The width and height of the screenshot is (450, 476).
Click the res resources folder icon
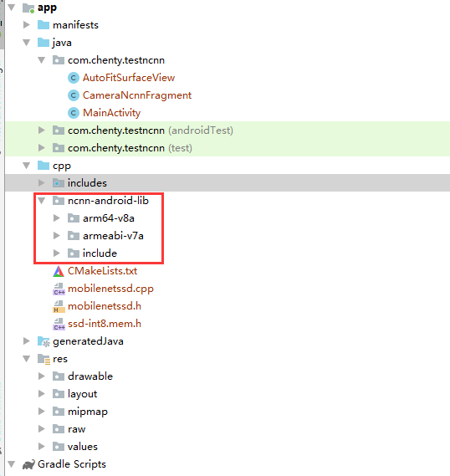43,359
